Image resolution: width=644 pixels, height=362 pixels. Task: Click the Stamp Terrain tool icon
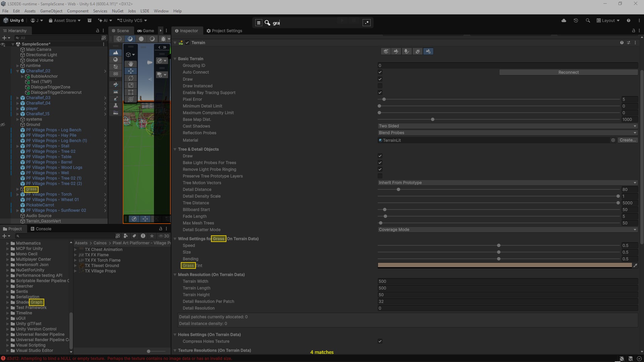pos(116,105)
